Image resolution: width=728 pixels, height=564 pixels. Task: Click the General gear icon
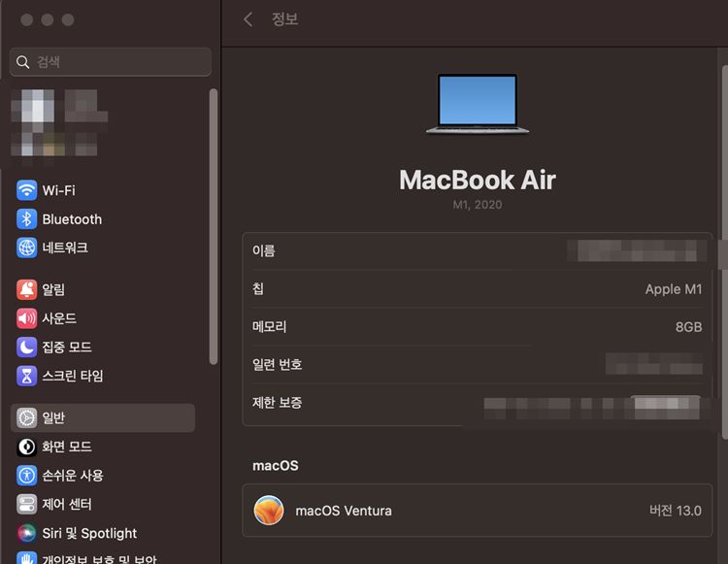[x=26, y=417]
